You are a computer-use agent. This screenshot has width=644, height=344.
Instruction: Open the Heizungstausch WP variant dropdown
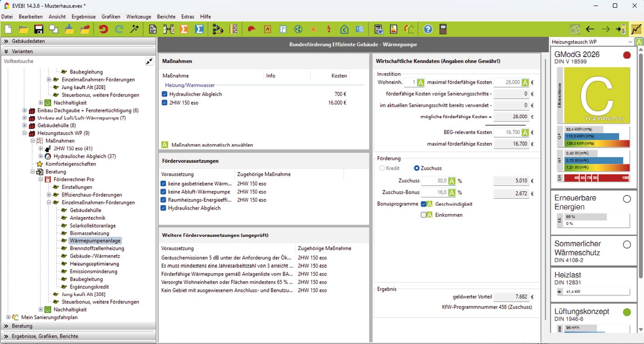click(630, 42)
